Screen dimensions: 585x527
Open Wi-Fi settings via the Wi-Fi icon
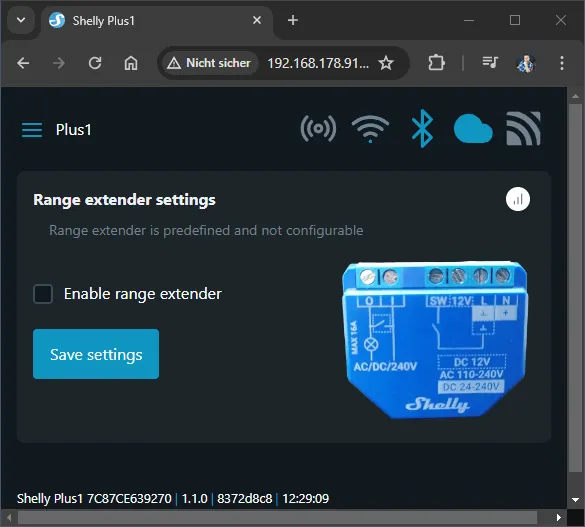pyautogui.click(x=370, y=129)
